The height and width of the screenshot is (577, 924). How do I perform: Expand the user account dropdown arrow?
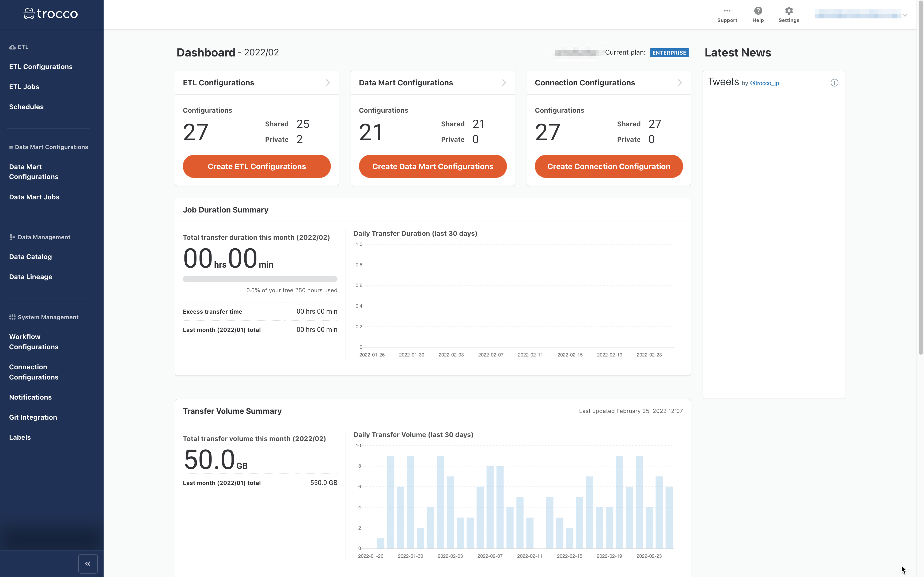[904, 15]
